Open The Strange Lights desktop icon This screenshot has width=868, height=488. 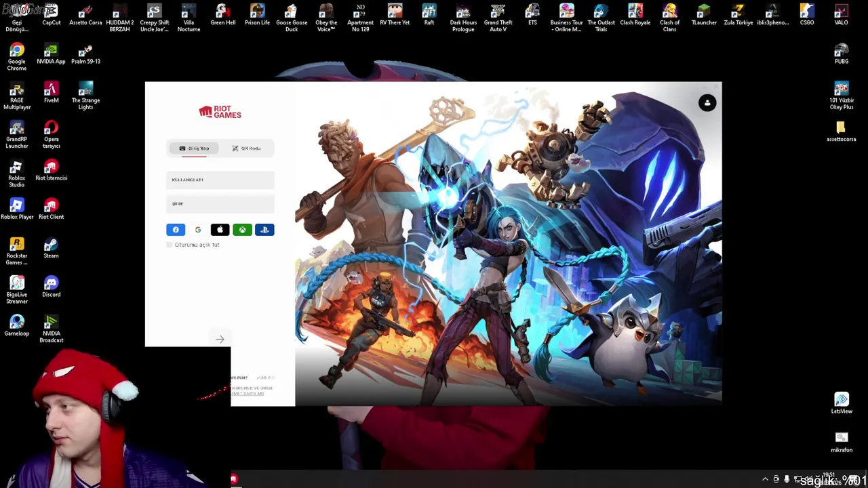[85, 96]
